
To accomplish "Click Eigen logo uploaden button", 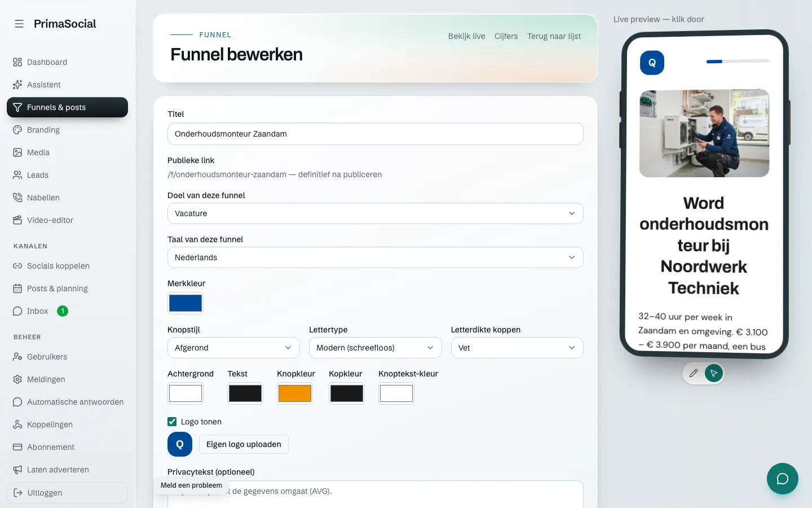I will pyautogui.click(x=244, y=444).
